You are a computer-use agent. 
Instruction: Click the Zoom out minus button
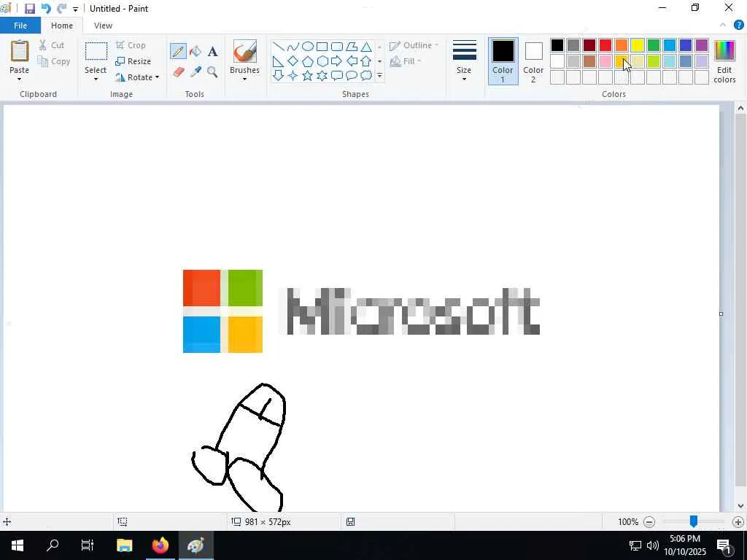tap(649, 522)
